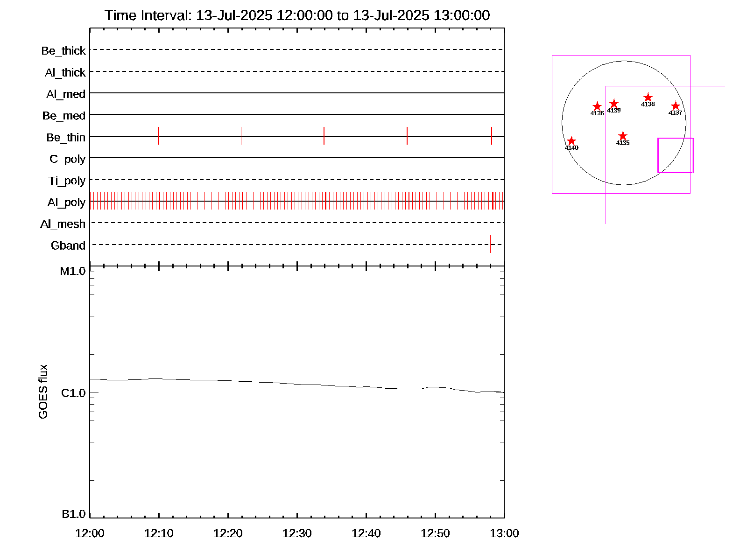Screen dimensions: 747x560
Task: Select the Be_thick filter label
Action: pyautogui.click(x=63, y=51)
